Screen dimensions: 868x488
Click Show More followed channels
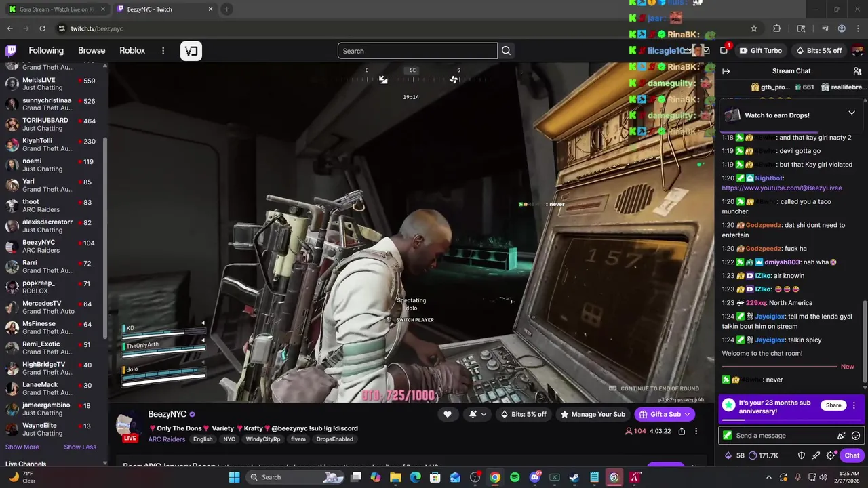22,447
